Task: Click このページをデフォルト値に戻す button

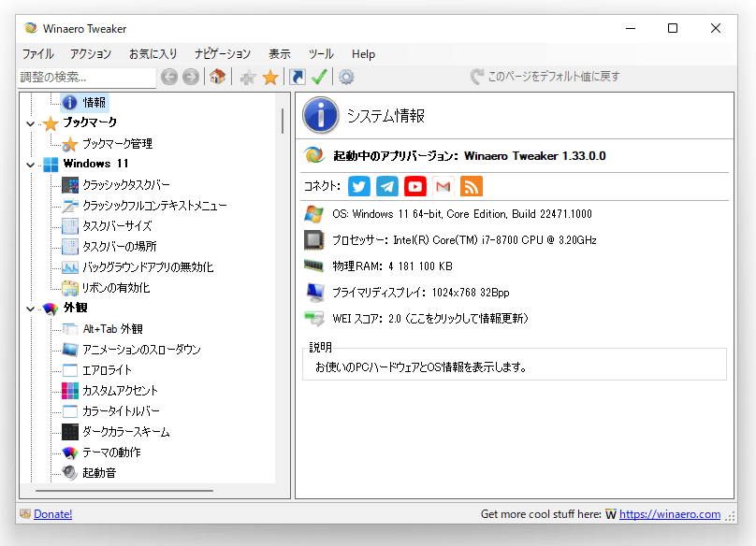Action: point(545,77)
